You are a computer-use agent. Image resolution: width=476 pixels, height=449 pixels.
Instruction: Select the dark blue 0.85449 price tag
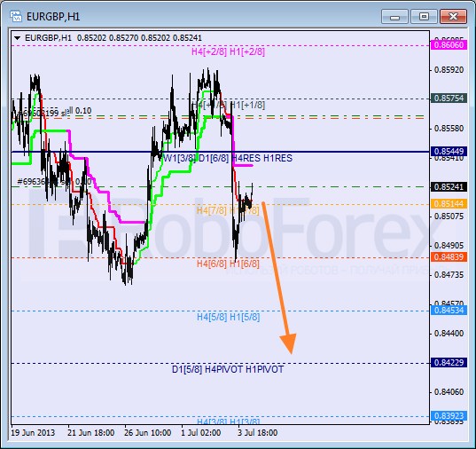[449, 151]
